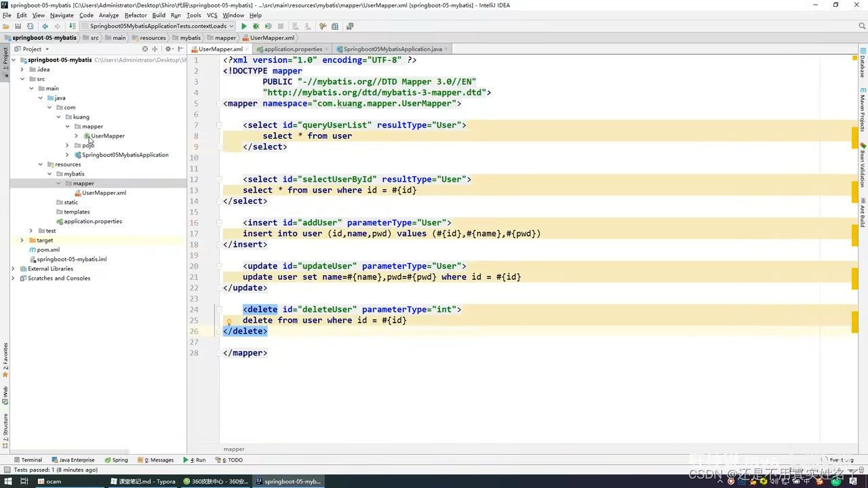This screenshot has width=868, height=488.
Task: Toggle the 2: Favorites tool window
Action: 5,360
